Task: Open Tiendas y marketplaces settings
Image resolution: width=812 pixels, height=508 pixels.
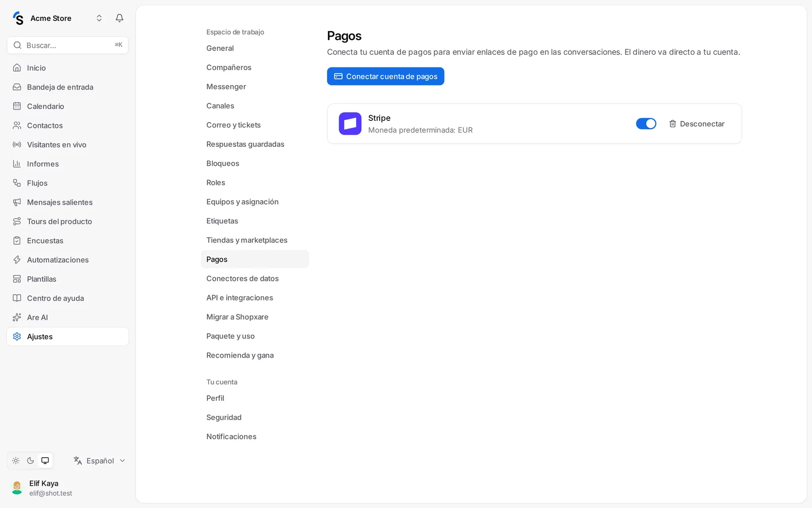Action: pos(255,240)
